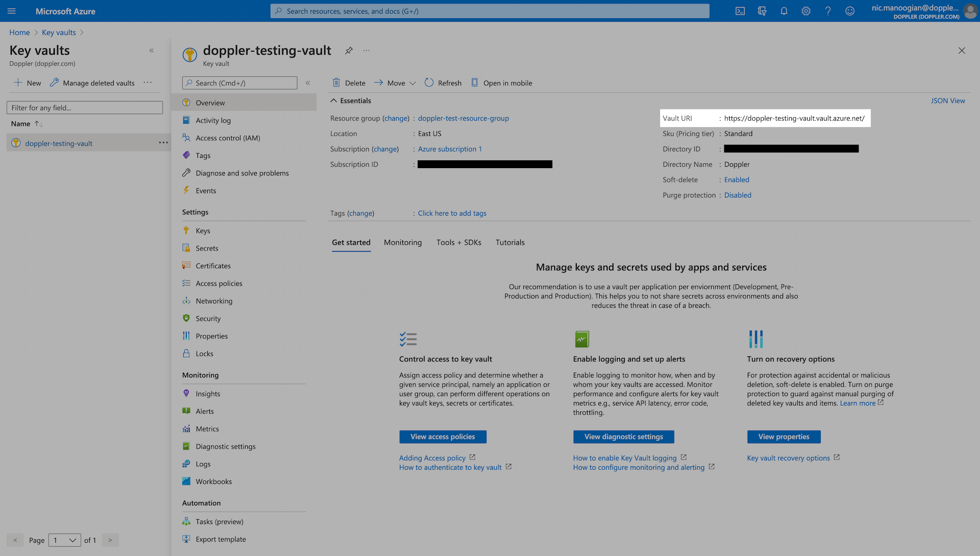The height and width of the screenshot is (556, 980).
Task: Delete the doppler-testing-vault
Action: 348,82
